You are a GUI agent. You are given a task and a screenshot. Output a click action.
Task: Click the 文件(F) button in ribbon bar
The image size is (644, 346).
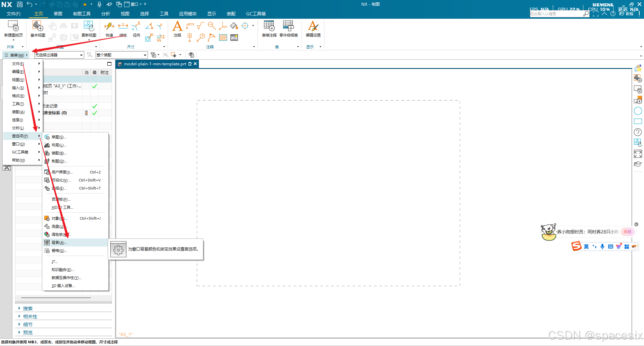pyautogui.click(x=14, y=14)
